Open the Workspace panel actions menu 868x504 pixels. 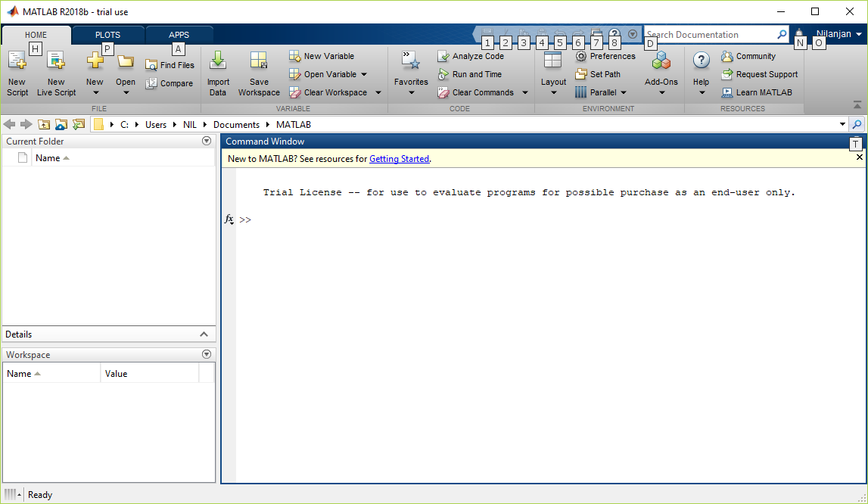[207, 354]
